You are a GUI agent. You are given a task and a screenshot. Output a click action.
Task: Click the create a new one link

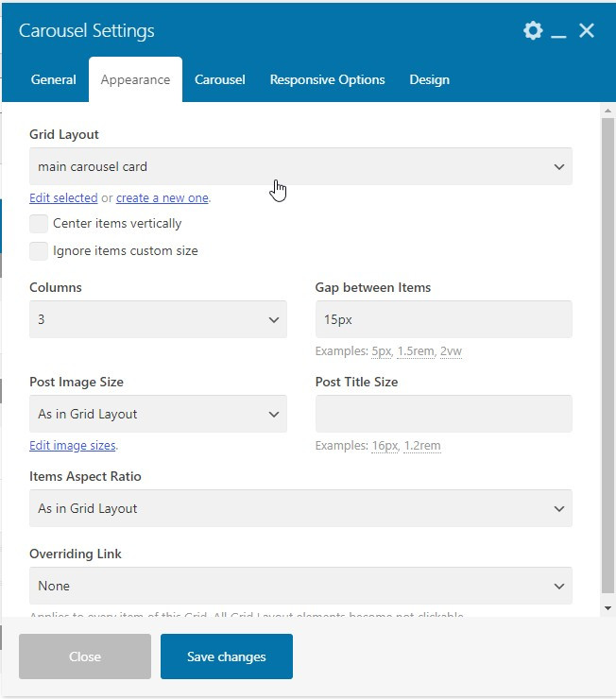click(x=162, y=198)
